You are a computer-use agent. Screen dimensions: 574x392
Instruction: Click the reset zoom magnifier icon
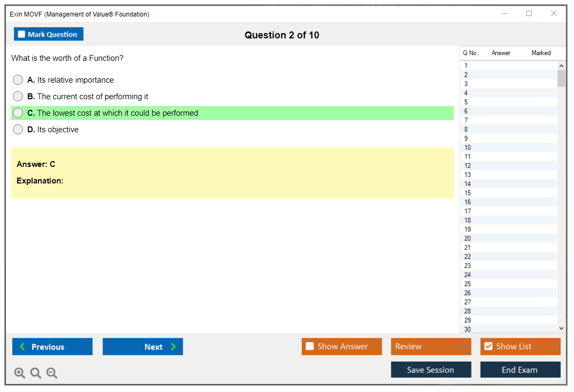point(36,373)
